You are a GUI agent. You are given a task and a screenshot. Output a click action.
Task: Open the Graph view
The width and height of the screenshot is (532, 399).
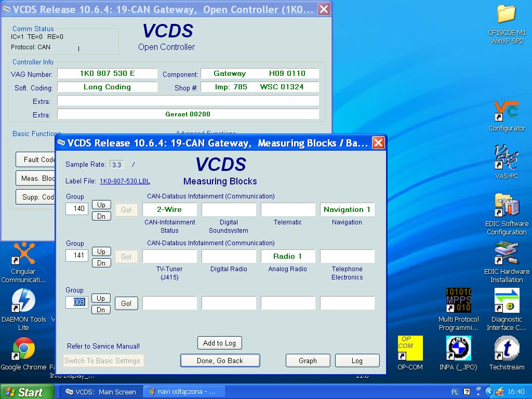pyautogui.click(x=308, y=361)
